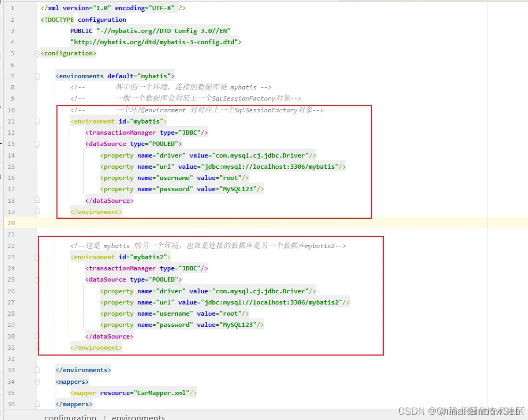
Task: Click the comment on line 8 mentioning mybatis
Action: [171, 87]
